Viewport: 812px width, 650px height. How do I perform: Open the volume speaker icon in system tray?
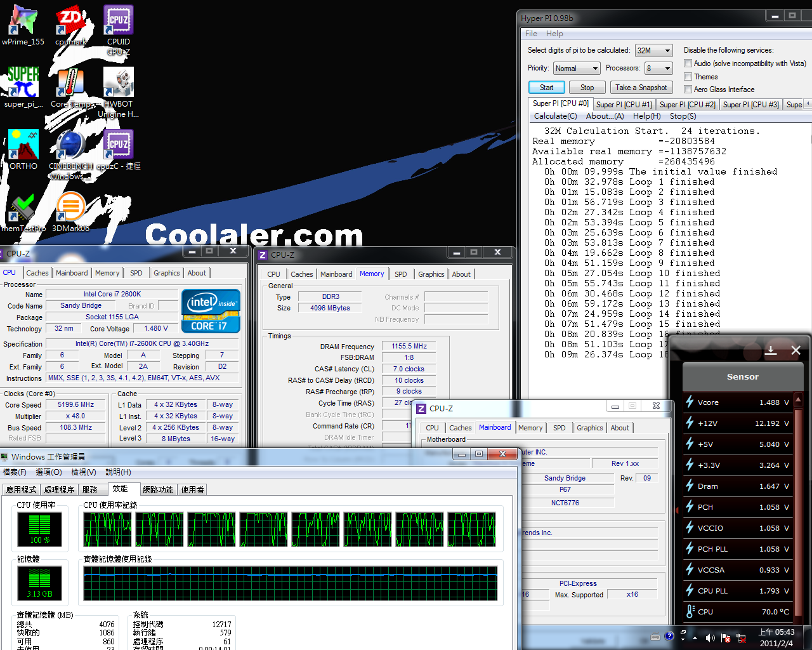(710, 637)
